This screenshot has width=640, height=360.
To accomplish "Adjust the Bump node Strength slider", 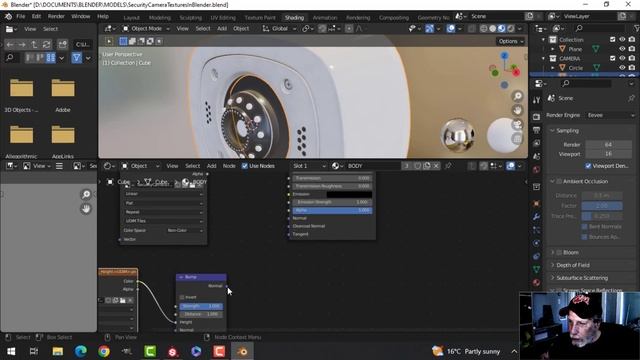I will pyautogui.click(x=201, y=306).
